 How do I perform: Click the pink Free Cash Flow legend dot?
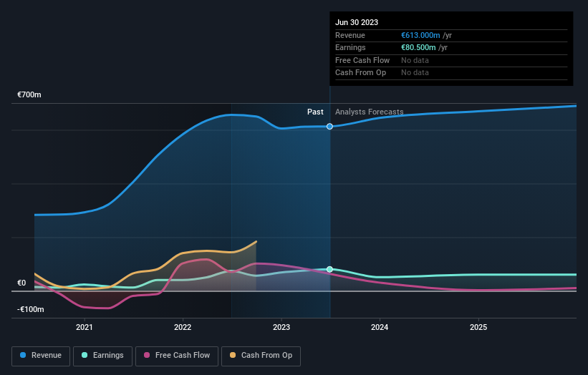click(x=147, y=355)
